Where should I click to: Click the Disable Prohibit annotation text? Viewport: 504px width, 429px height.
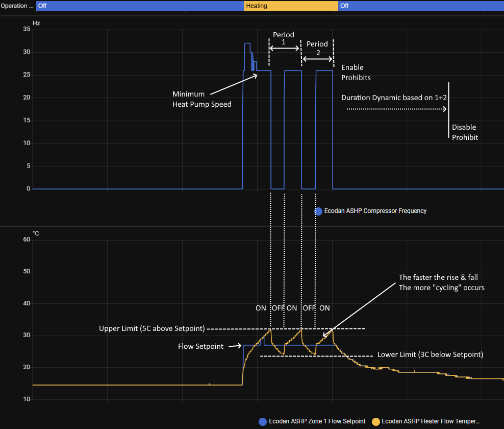465,132
